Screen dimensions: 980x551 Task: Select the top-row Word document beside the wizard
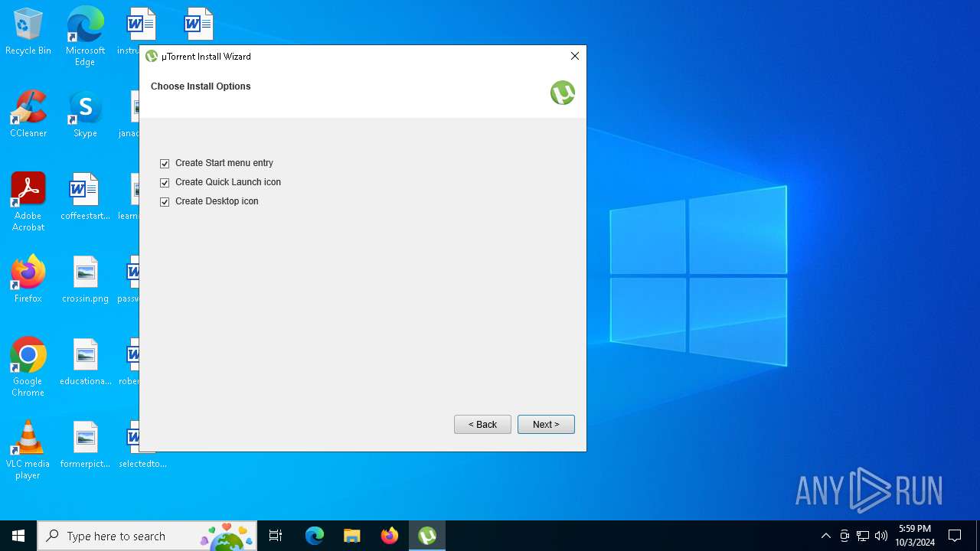(198, 24)
